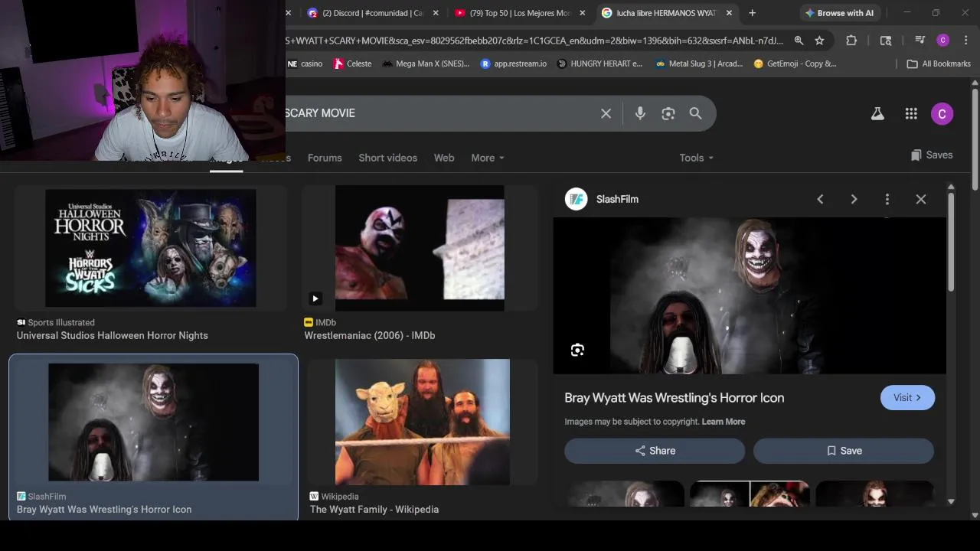Search inside the preview image with Lens
Viewport: 980px width, 551px height.
[x=577, y=350]
